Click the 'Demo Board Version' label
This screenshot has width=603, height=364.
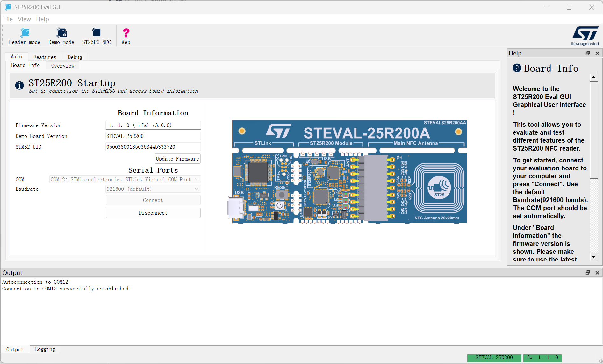[x=41, y=136]
